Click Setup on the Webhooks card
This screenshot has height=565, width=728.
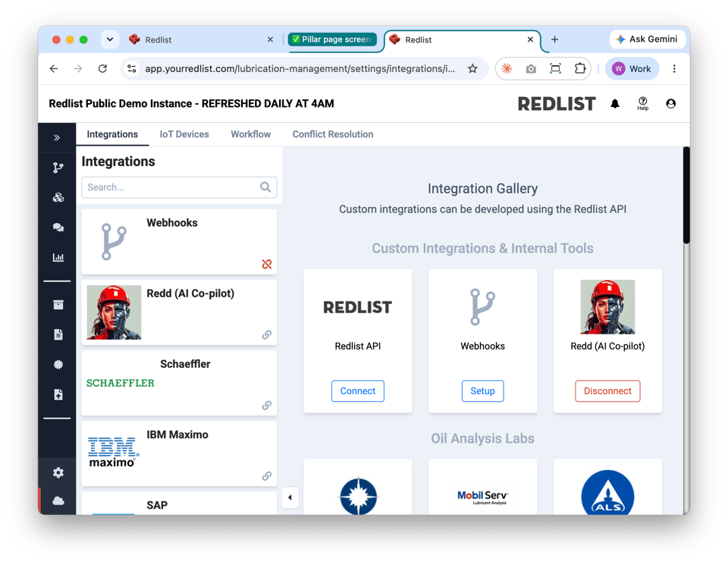point(482,391)
